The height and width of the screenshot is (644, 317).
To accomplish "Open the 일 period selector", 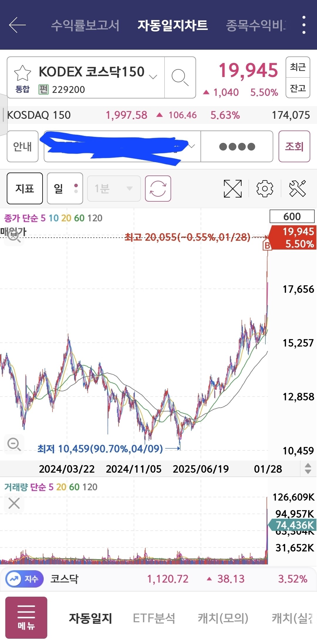I will coord(65,188).
